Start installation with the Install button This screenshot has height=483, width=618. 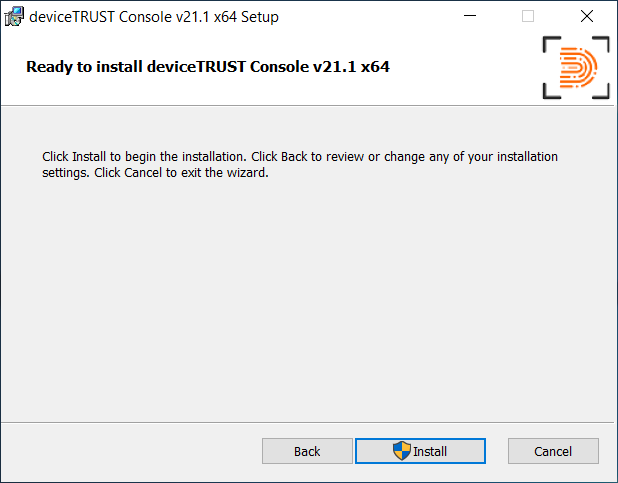tap(421, 451)
